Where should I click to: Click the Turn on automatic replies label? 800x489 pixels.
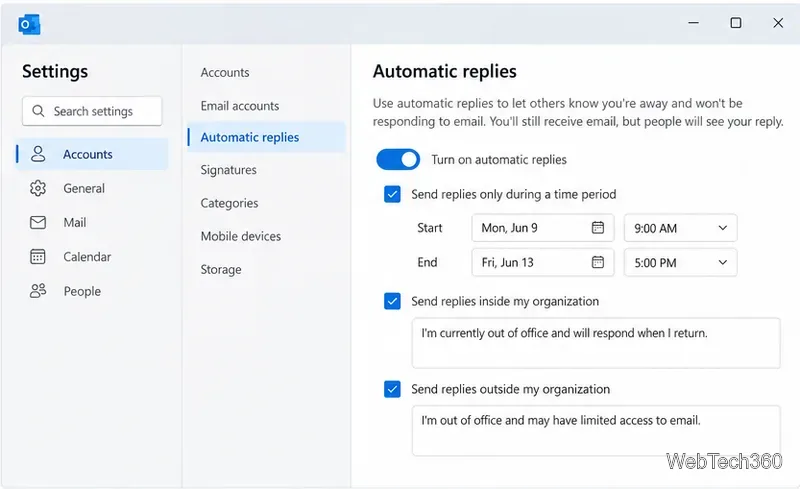coord(499,160)
